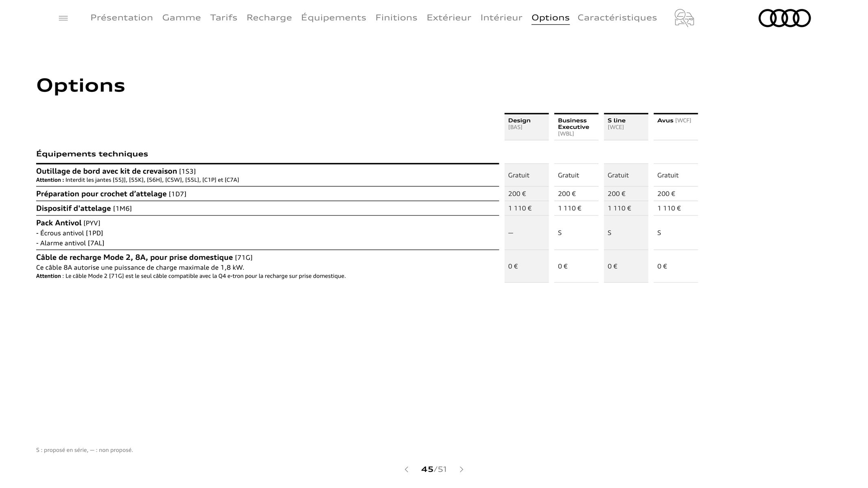Click the 1,8 kW charge power sentence
Viewport: 868px width, 488px height.
(140, 268)
